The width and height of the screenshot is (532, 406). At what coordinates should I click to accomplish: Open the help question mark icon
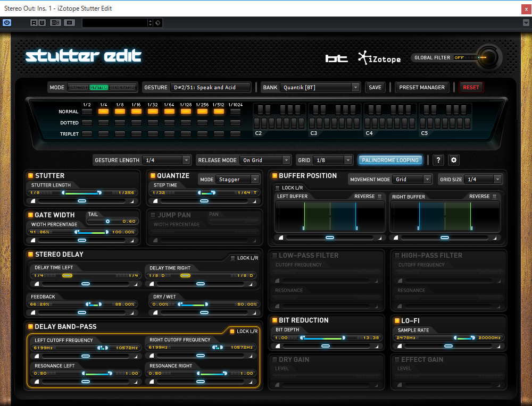click(x=438, y=160)
